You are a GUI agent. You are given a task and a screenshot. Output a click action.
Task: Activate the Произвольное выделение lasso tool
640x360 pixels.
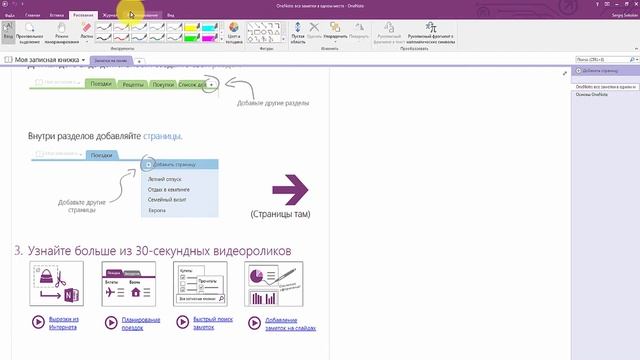[x=29, y=33]
